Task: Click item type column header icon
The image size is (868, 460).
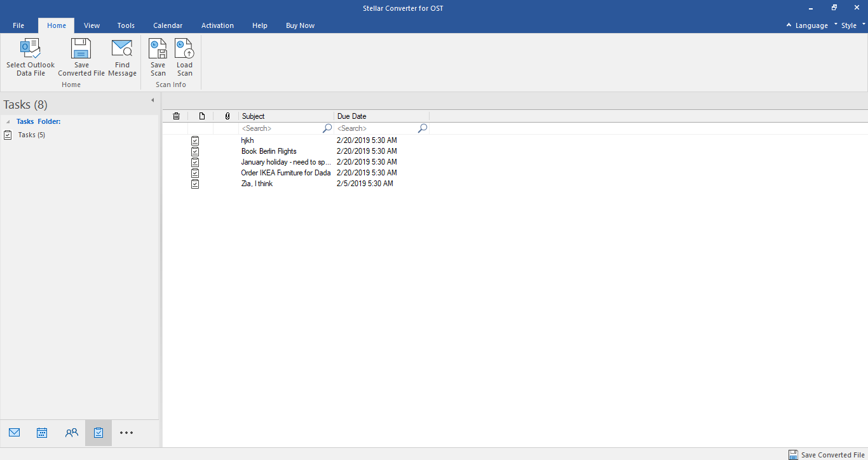Action: click(202, 116)
